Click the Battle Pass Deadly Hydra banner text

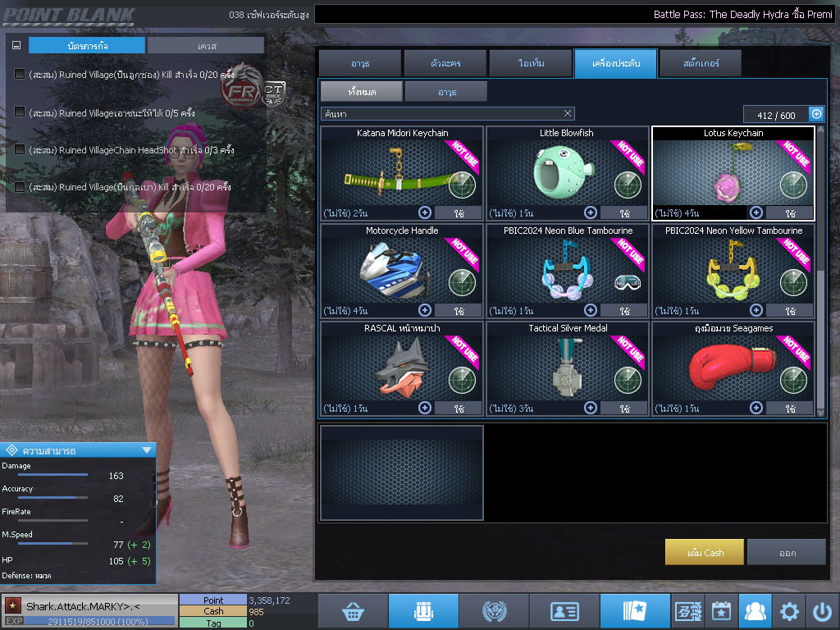(x=742, y=15)
